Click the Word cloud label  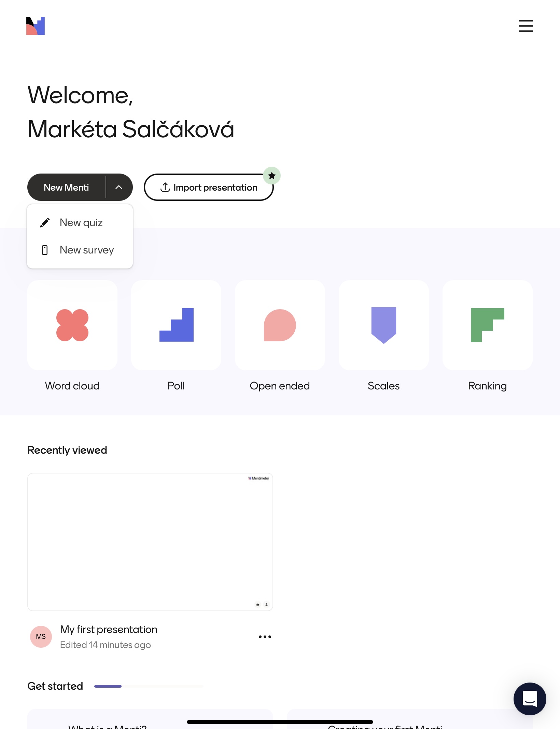[72, 386]
